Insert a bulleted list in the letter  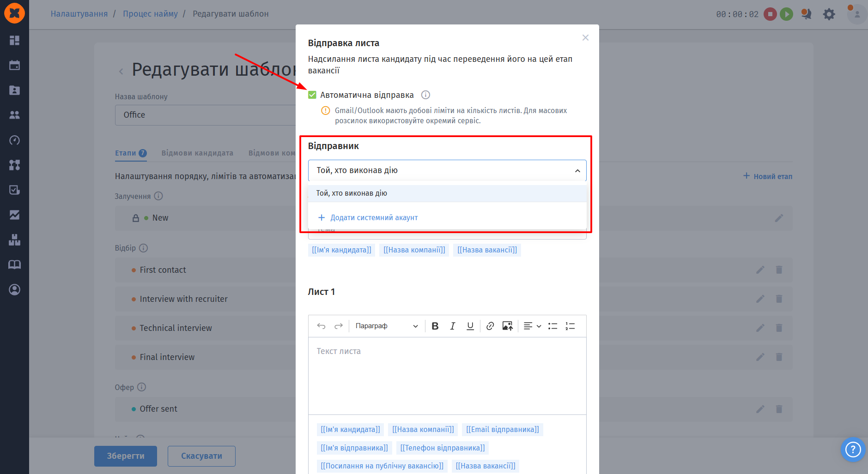pos(552,326)
